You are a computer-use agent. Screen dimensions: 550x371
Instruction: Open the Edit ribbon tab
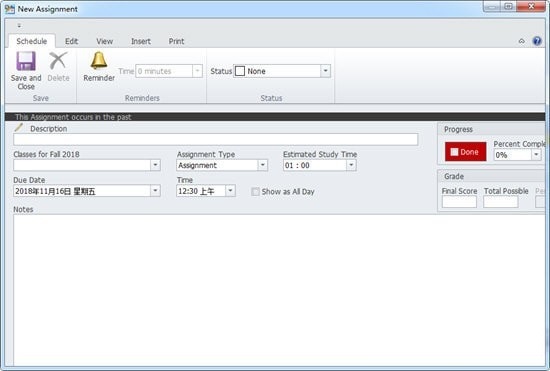click(x=71, y=41)
